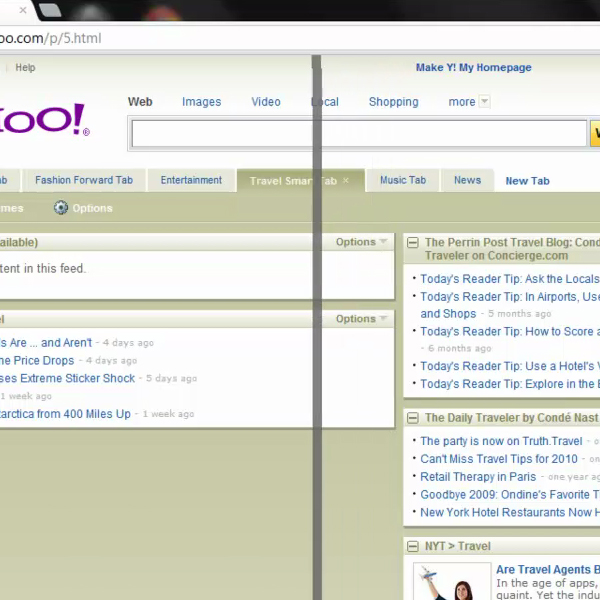
Task: Click the travel agent article thumbnail
Action: (x=452, y=581)
